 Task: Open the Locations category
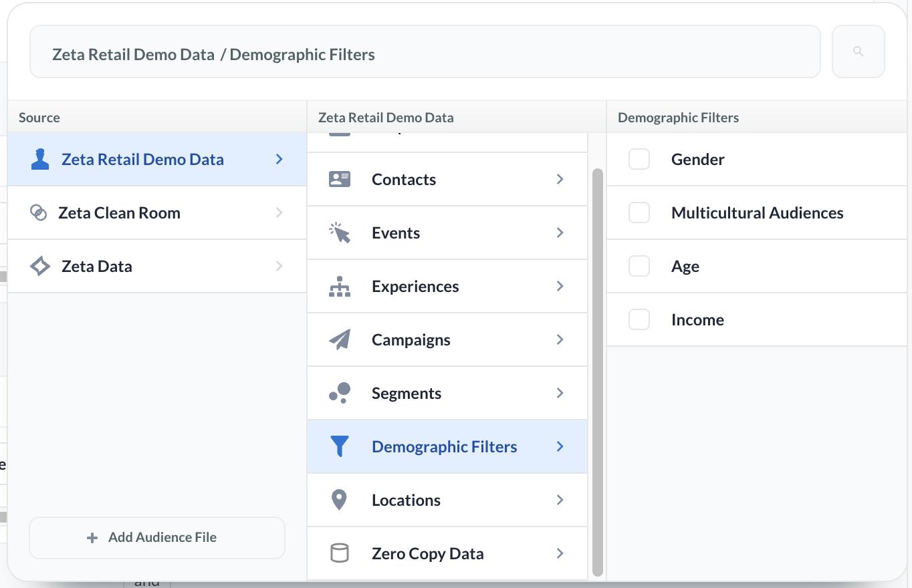coord(447,500)
